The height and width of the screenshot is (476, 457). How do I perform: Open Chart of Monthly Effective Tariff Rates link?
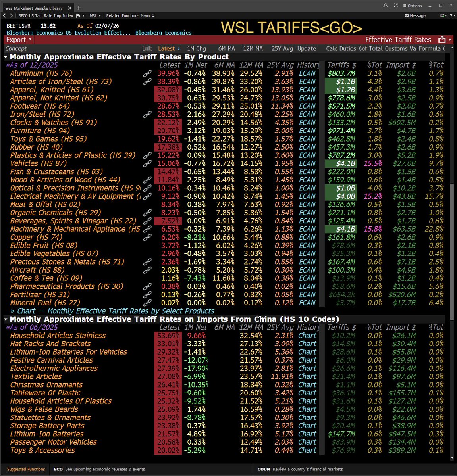click(x=112, y=311)
